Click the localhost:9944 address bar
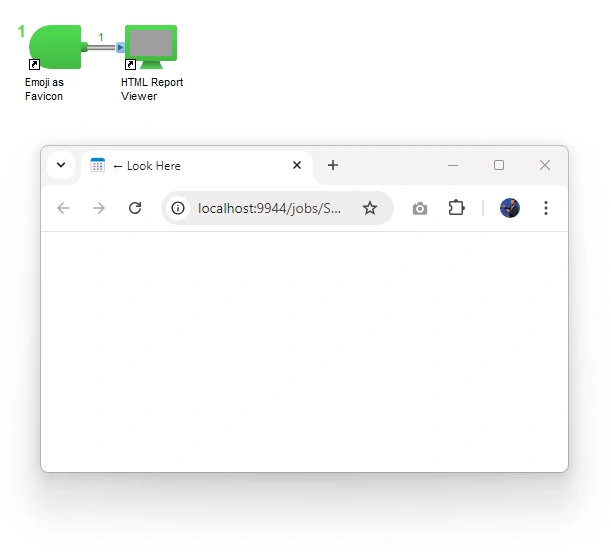Screen dimensions: 611x552 (269, 208)
